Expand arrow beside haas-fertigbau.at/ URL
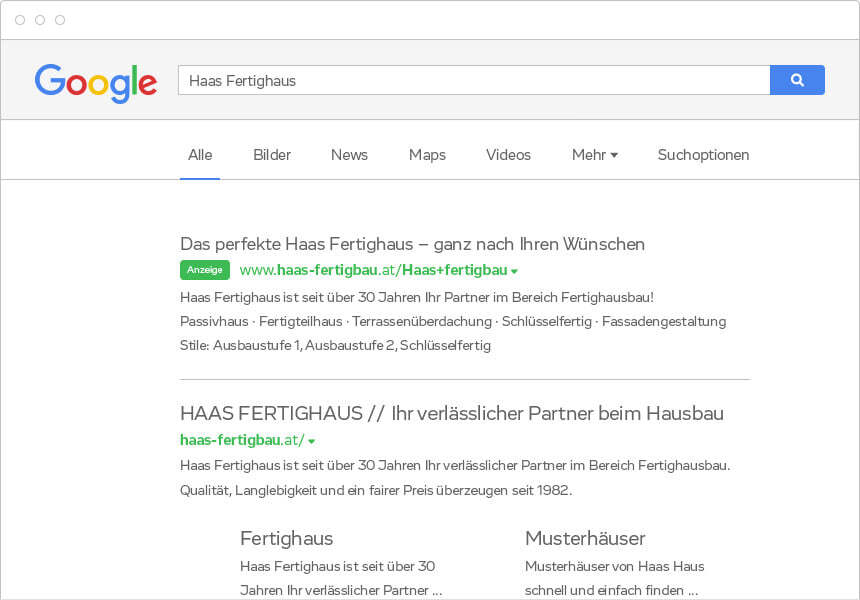This screenshot has width=860, height=600. (312, 441)
